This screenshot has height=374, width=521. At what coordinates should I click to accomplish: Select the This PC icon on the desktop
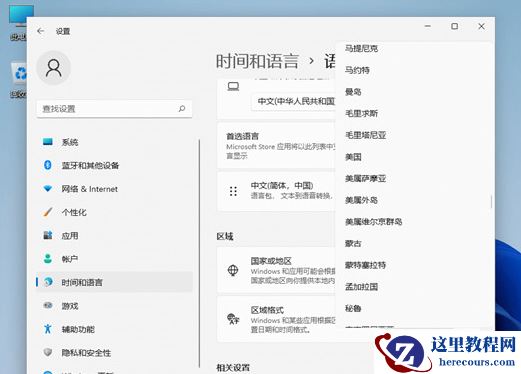(19, 22)
